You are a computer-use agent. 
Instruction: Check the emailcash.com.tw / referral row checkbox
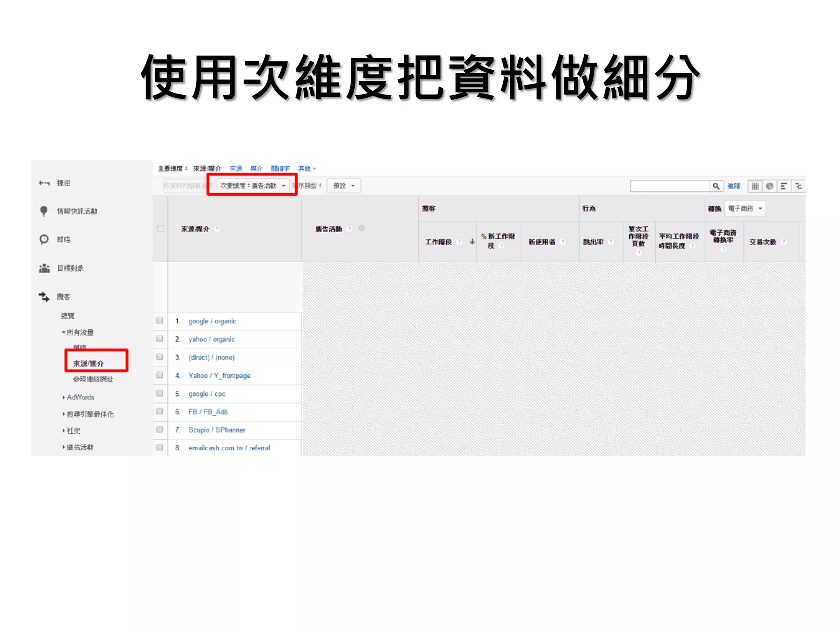[x=160, y=447]
